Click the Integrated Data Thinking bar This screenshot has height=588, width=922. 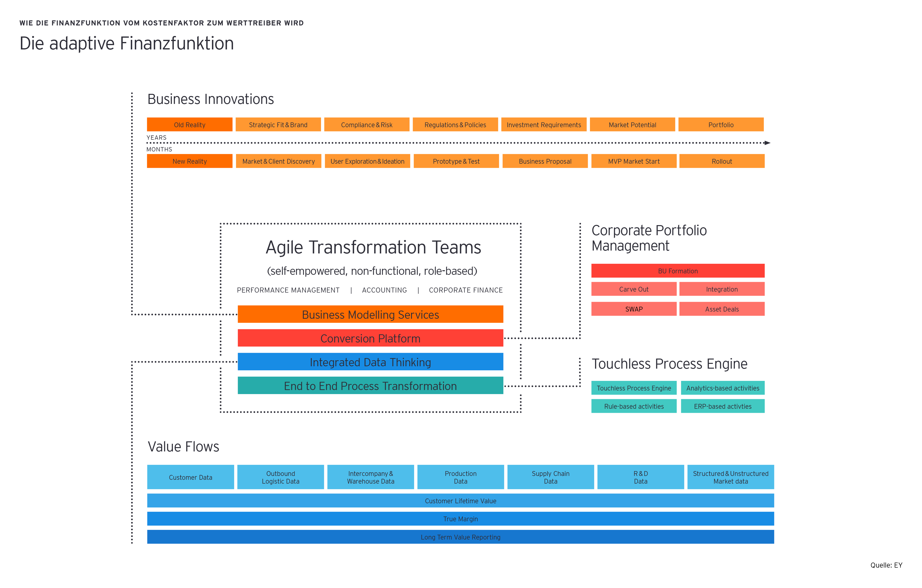[x=370, y=362]
